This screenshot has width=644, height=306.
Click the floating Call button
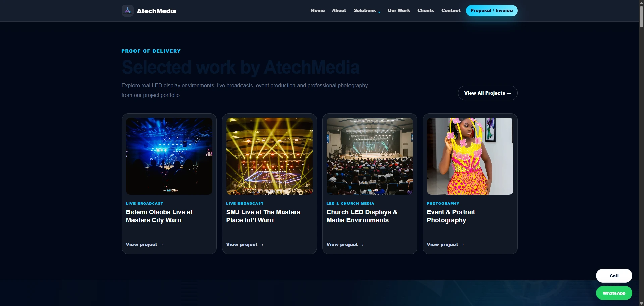click(614, 276)
